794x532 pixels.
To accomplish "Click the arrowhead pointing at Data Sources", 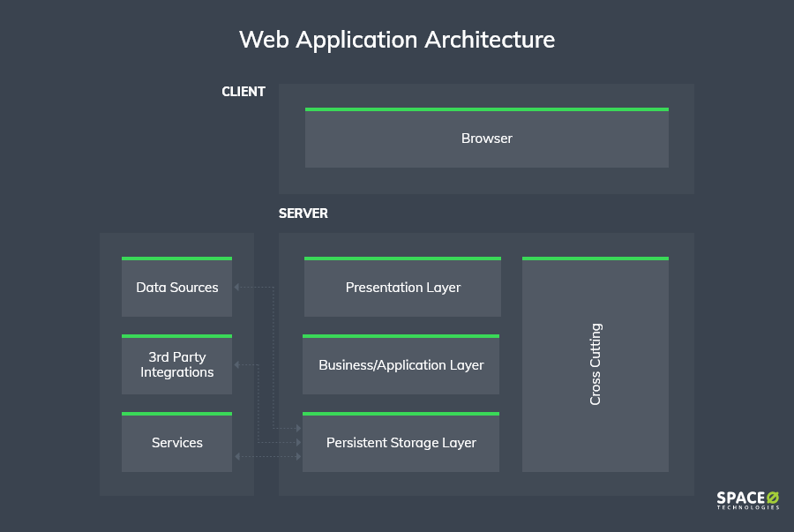I will point(236,287).
